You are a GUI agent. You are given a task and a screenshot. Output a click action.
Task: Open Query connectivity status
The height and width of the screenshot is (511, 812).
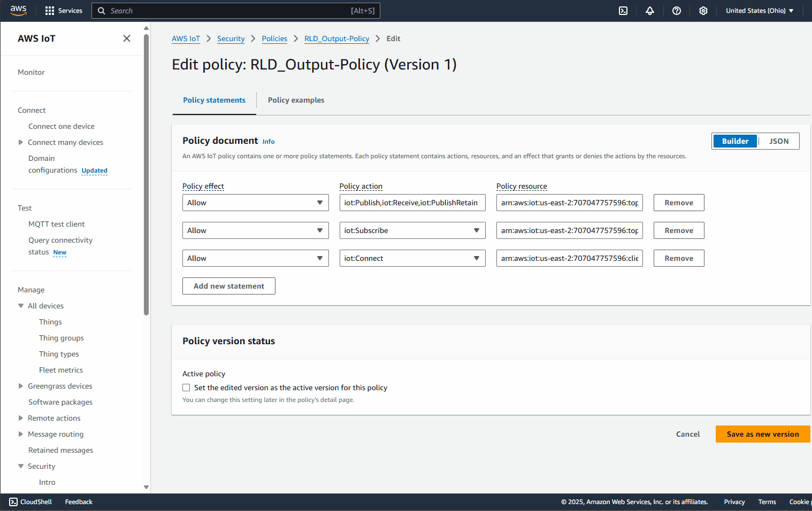pyautogui.click(x=60, y=246)
